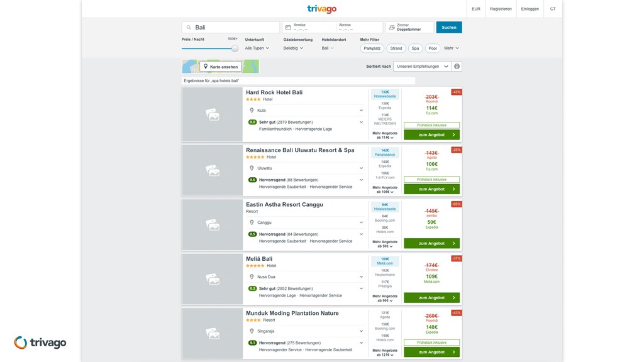Toggle the Pool filter
The image size is (644, 362).
pyautogui.click(x=433, y=48)
